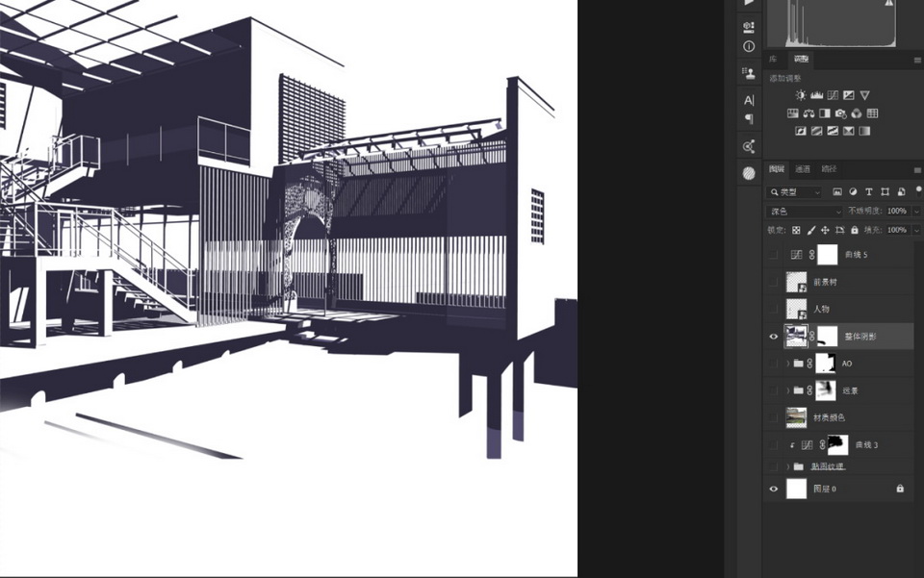Add a Brightness/Contrast adjustment
The width and height of the screenshot is (924, 578).
point(801,95)
